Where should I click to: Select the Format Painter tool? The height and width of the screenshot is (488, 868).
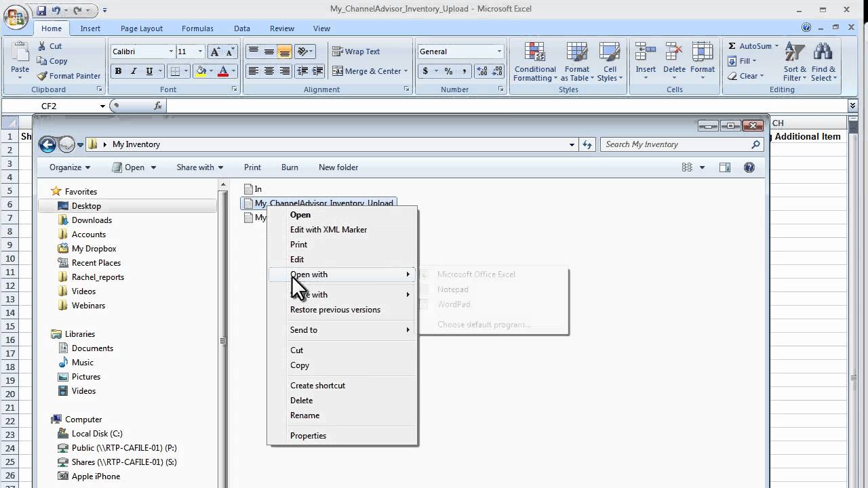coord(68,76)
